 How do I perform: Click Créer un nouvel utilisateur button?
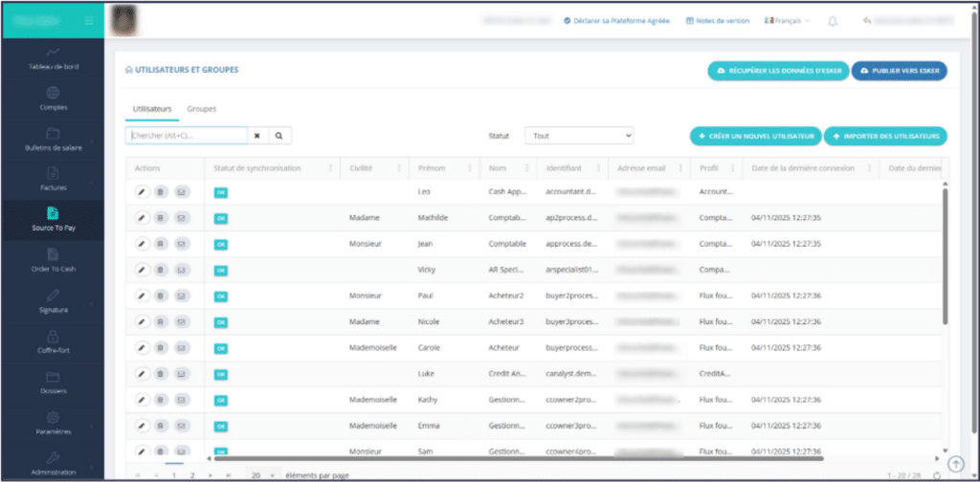(756, 136)
